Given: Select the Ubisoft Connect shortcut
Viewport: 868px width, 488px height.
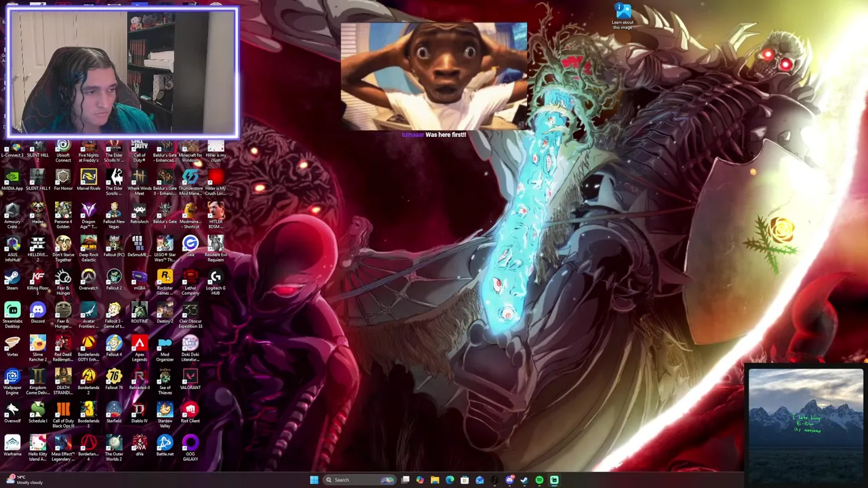Looking at the screenshot, I should (x=63, y=150).
